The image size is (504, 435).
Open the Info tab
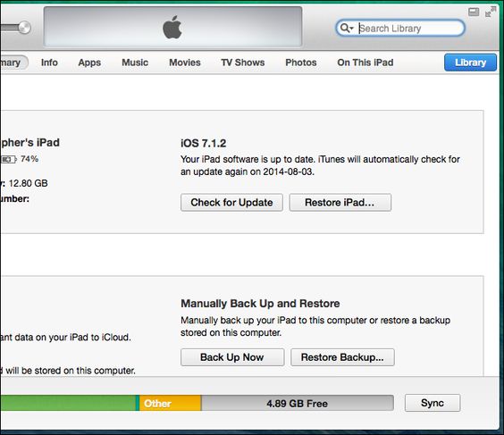pos(49,63)
